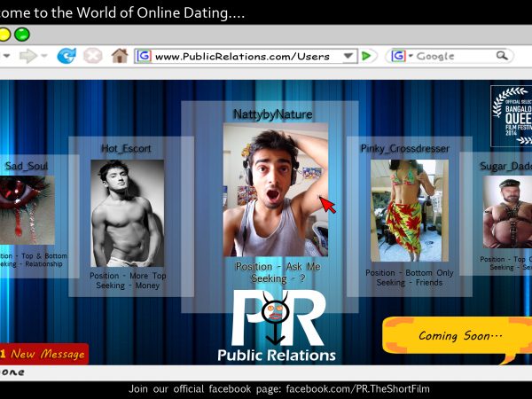The image size is (532, 399).
Task: Click 'Position - Bottom Only' text
Action: [x=410, y=273]
